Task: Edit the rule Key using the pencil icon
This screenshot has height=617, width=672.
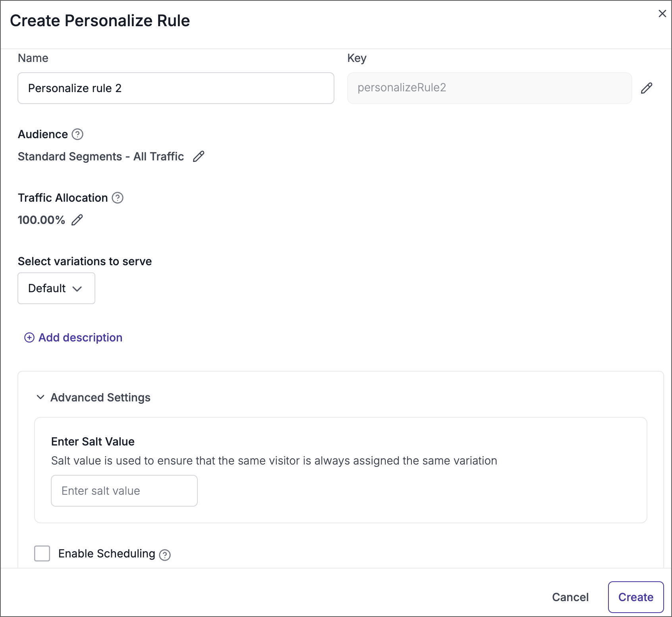Action: (x=647, y=88)
